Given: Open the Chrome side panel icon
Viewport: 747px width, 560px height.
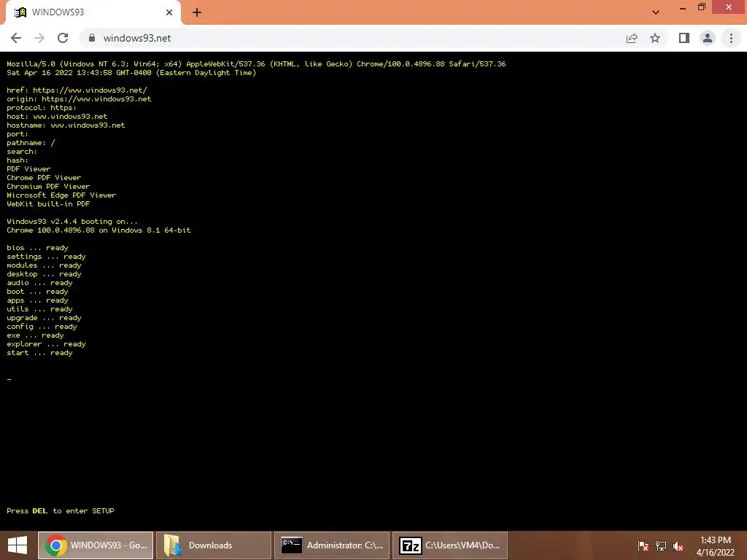Looking at the screenshot, I should pyautogui.click(x=684, y=38).
